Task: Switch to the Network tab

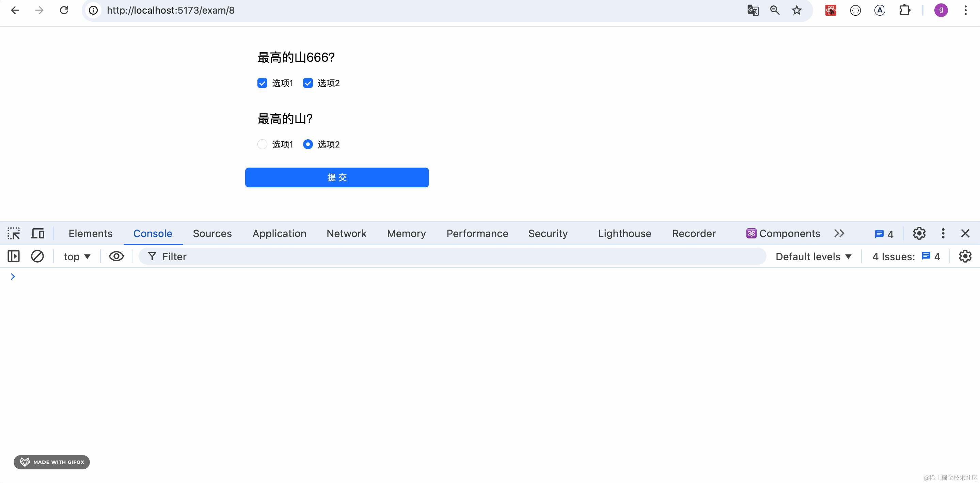Action: pos(346,233)
